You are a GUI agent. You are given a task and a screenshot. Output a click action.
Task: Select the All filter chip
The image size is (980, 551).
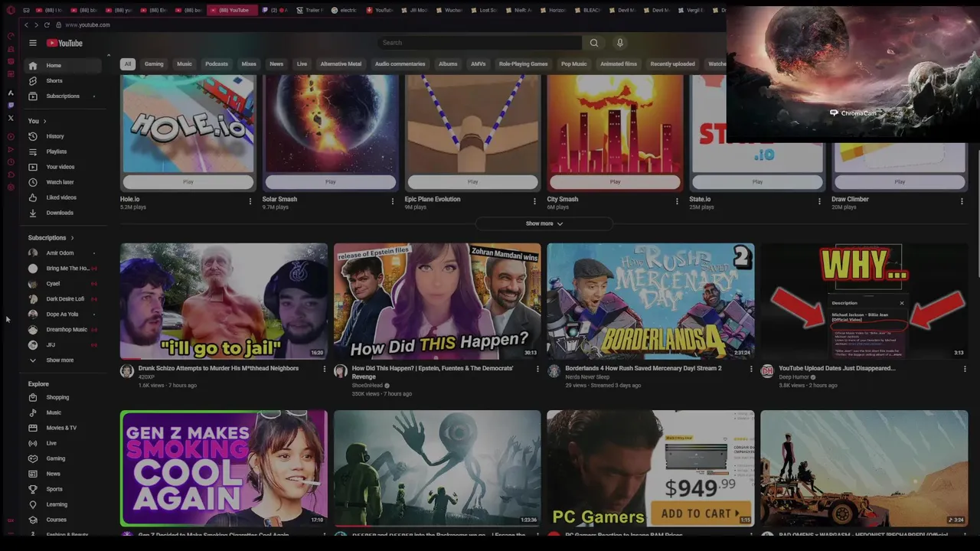click(128, 64)
